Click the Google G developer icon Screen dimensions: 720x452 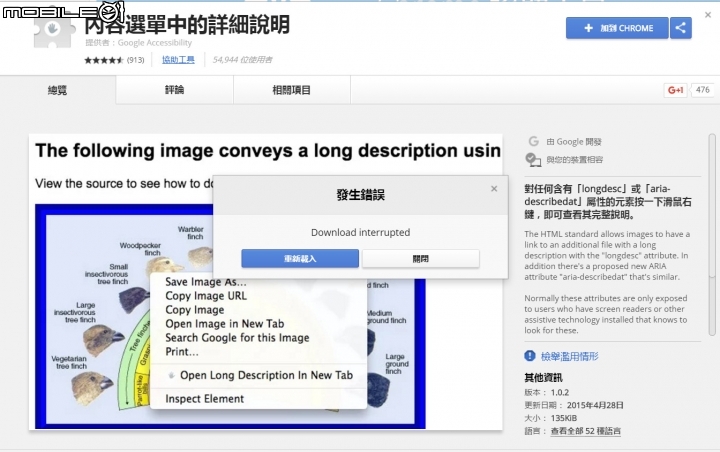[533, 141]
